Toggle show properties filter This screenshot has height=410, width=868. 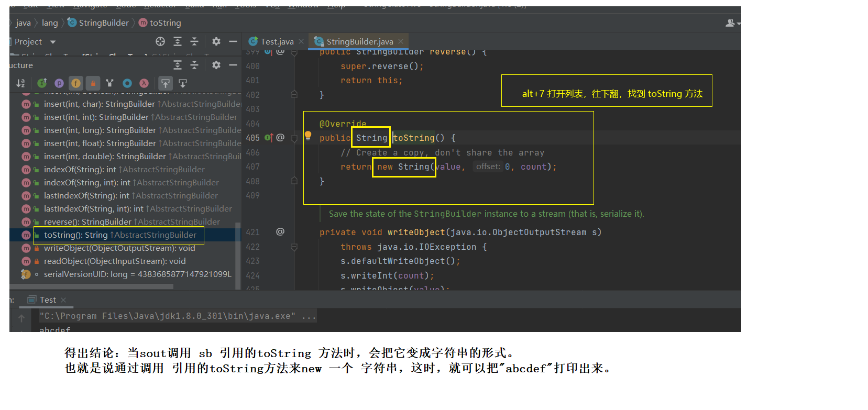tap(59, 83)
